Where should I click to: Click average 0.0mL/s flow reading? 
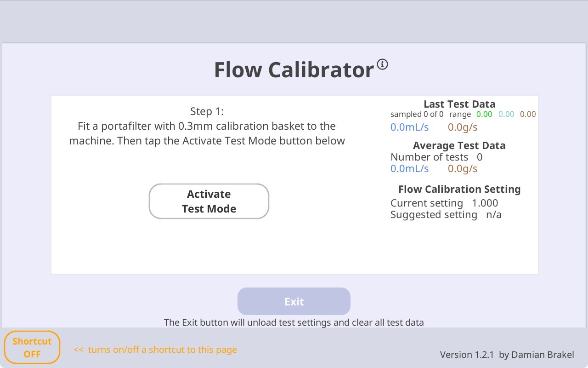pyautogui.click(x=410, y=169)
